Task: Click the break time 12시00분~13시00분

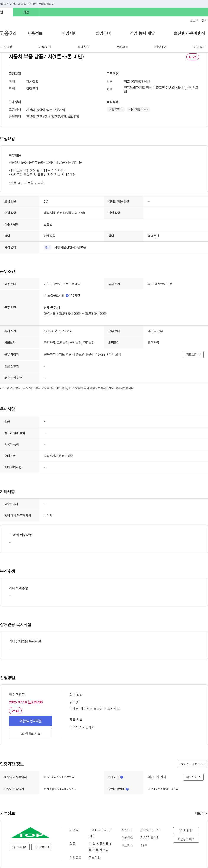Action: click(x=58, y=331)
